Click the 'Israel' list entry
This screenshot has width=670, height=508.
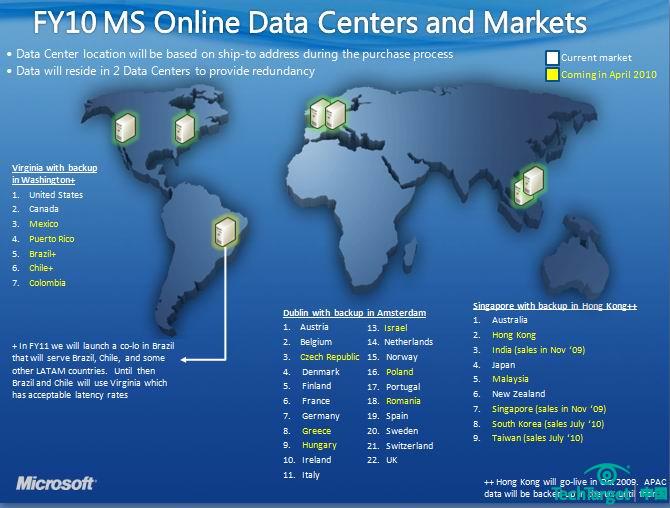[x=396, y=328]
